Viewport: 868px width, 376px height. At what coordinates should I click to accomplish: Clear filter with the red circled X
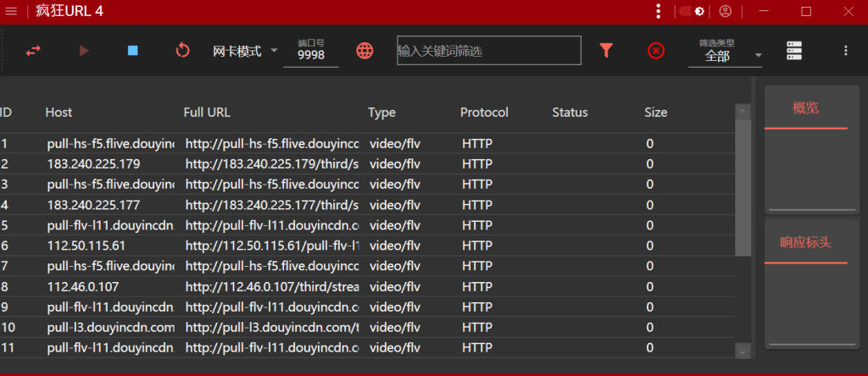click(656, 51)
